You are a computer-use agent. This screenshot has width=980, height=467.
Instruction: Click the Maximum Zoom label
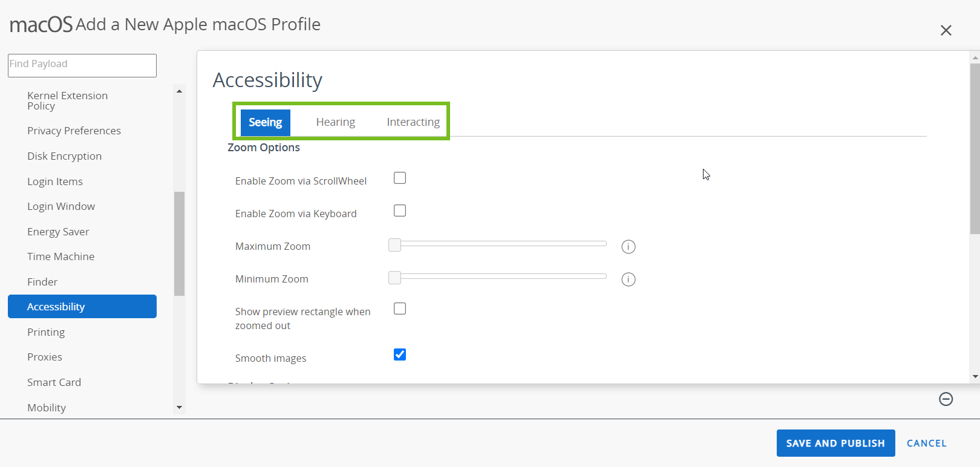[x=273, y=246]
